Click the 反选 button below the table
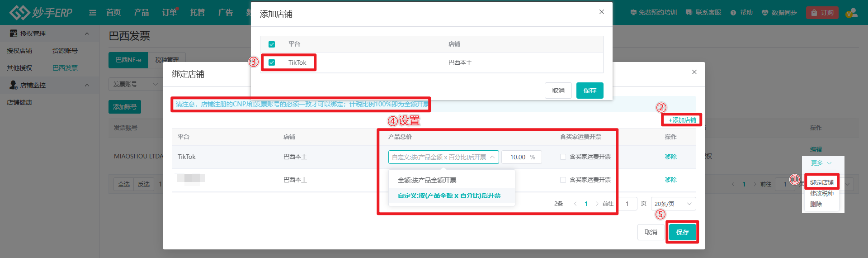Screen dimensions: 868x258 [144, 184]
